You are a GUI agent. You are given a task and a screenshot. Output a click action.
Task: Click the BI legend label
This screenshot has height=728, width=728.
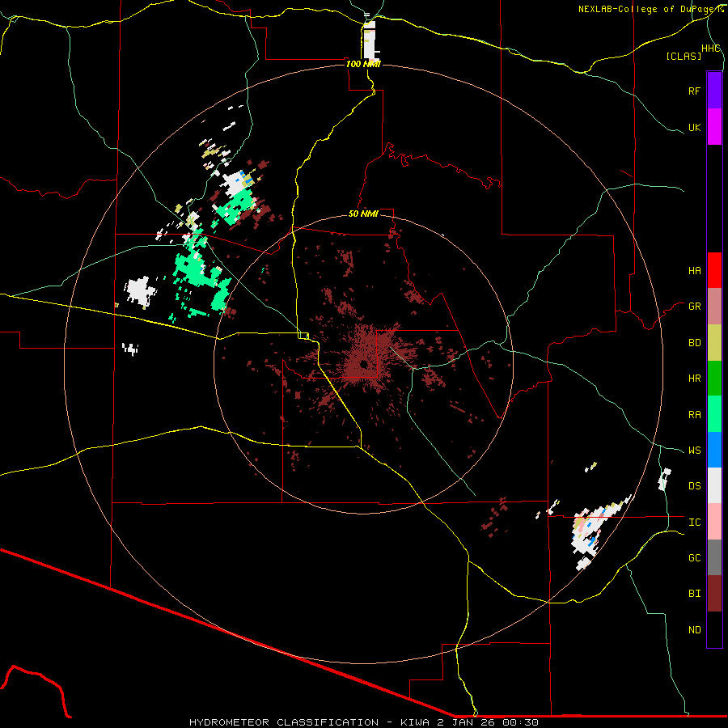click(694, 594)
